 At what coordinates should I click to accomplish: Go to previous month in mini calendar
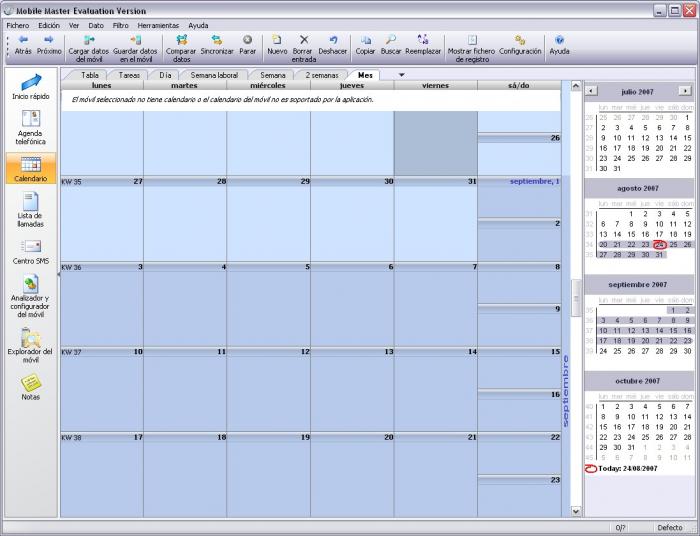click(591, 90)
